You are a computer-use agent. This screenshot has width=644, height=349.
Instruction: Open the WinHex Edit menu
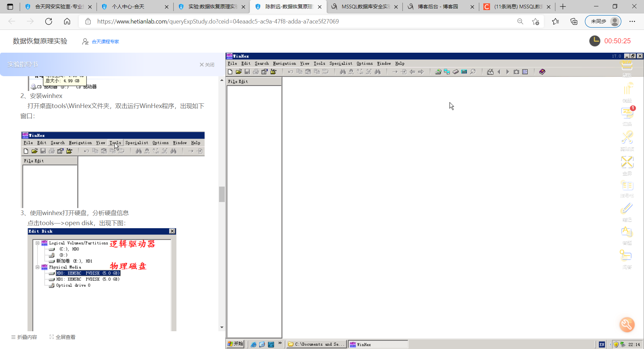coord(246,63)
